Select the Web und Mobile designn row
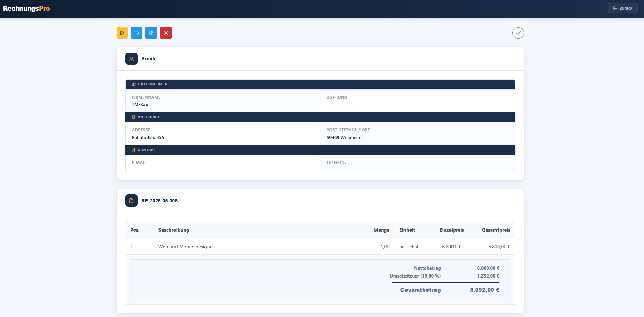Screen dimensions: 644x317 (x=320, y=247)
